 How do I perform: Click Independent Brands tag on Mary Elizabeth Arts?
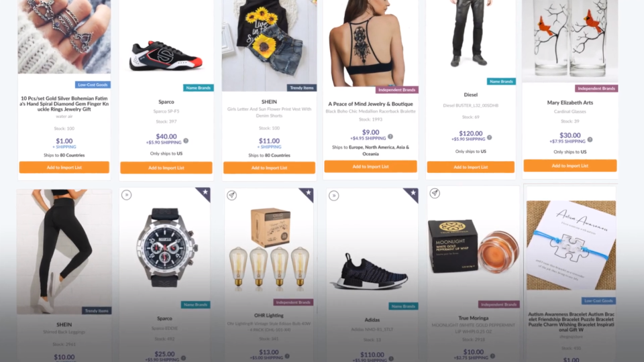pos(596,88)
